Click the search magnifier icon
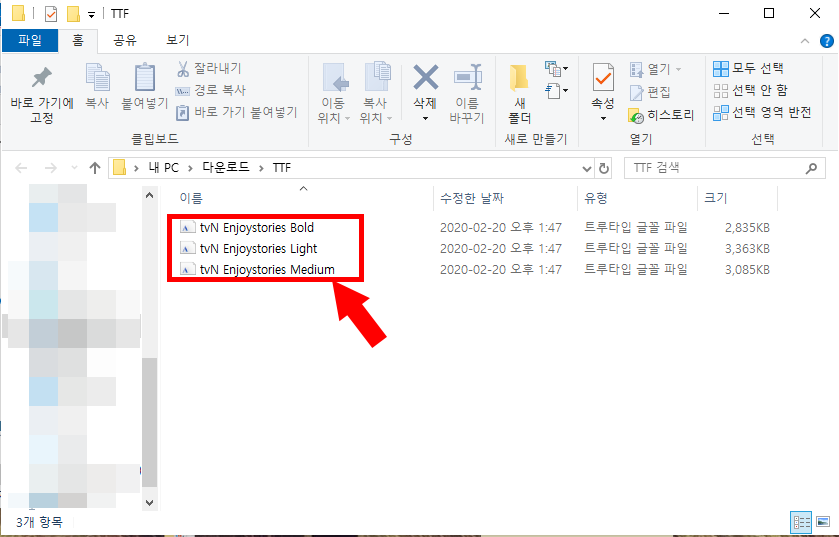This screenshot has width=839, height=537. pos(811,168)
